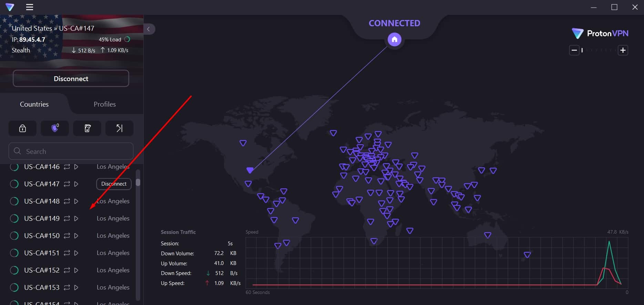Click load circle for US-CA#147

coord(14,184)
